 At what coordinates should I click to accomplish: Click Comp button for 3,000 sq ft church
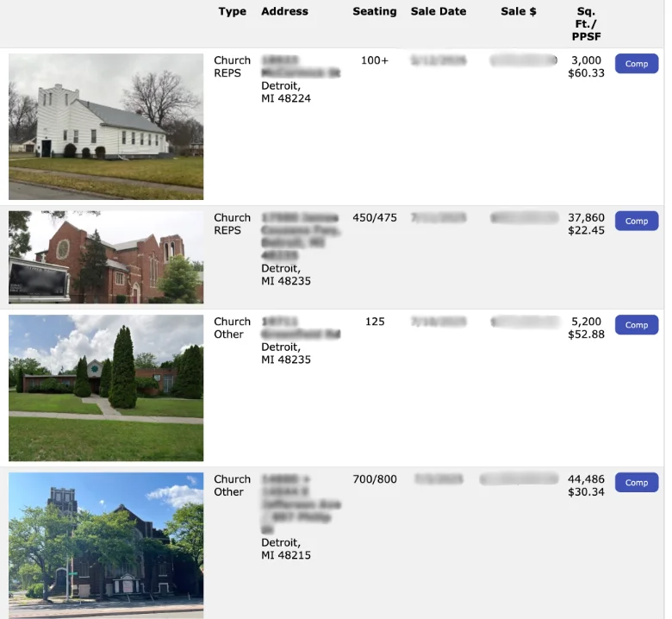point(637,64)
